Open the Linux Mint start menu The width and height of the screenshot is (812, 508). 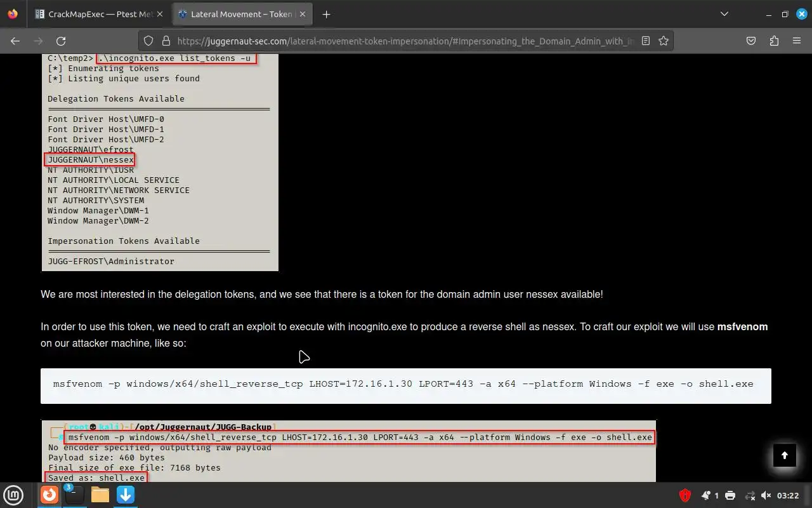(14, 495)
